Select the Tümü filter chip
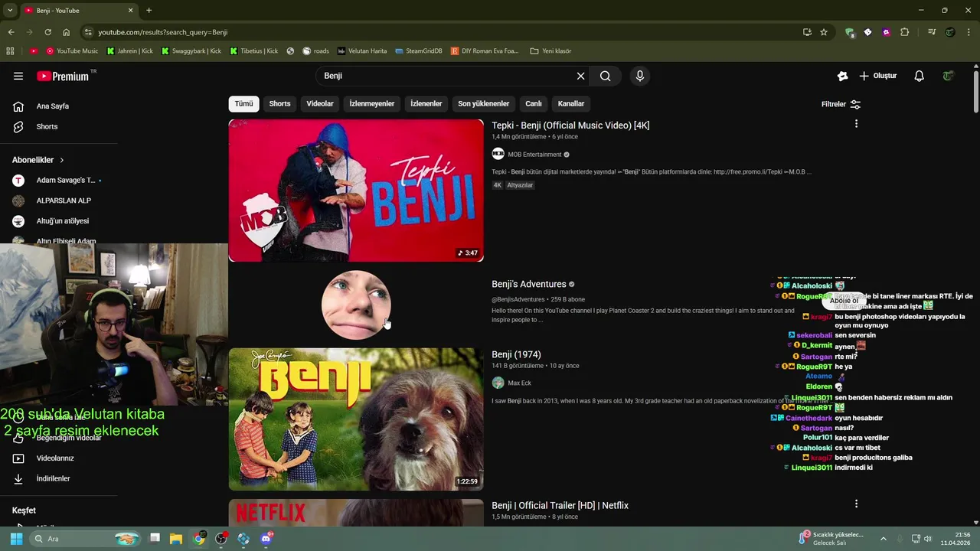This screenshot has height=551, width=980. (x=243, y=103)
